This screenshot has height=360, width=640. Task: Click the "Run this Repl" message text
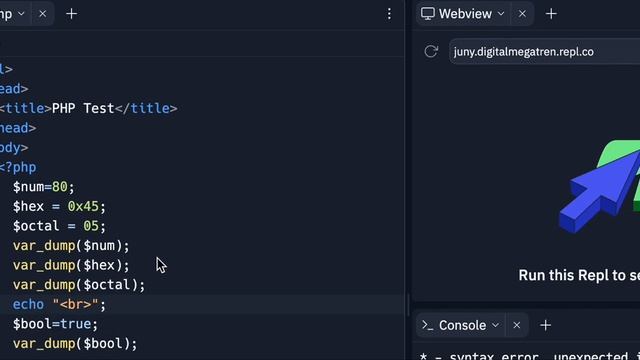coord(579,275)
